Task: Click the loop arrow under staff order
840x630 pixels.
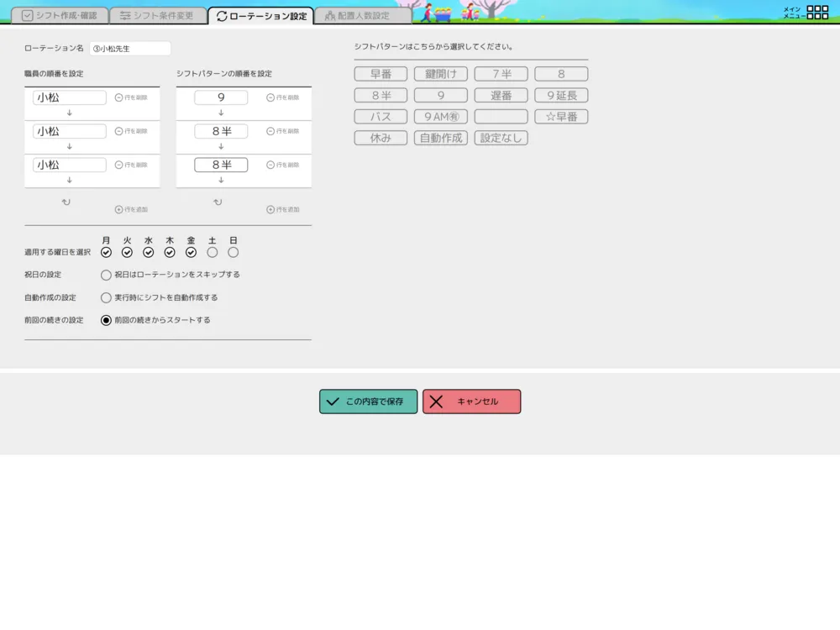Action: 66,202
